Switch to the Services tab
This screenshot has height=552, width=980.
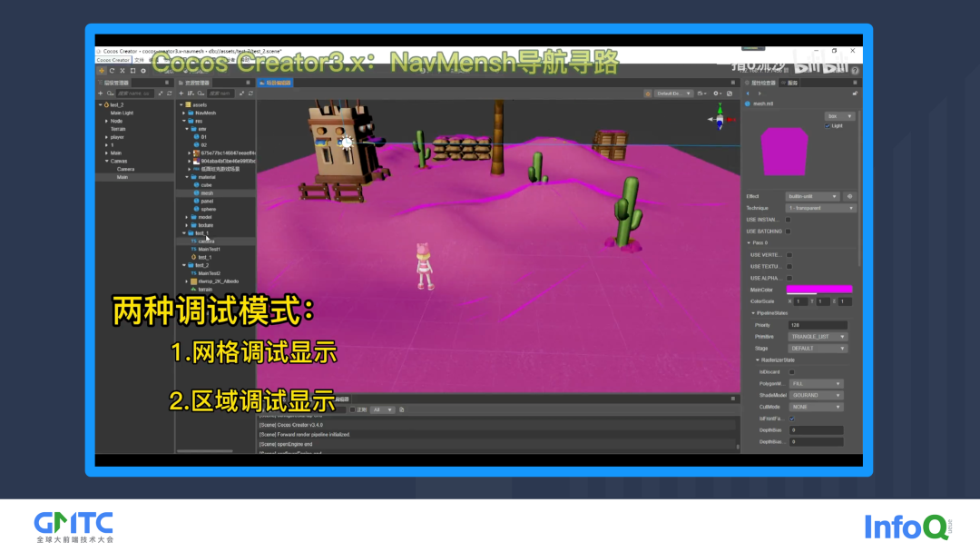click(792, 82)
